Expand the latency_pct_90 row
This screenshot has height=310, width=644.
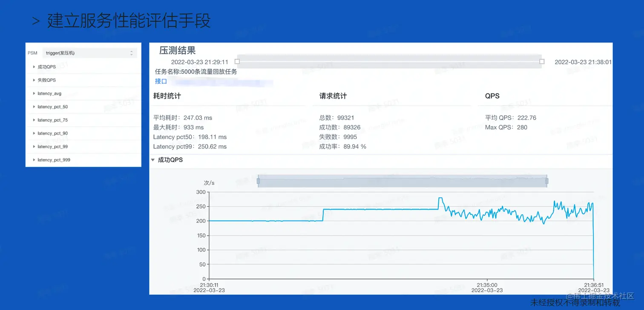coord(83,133)
